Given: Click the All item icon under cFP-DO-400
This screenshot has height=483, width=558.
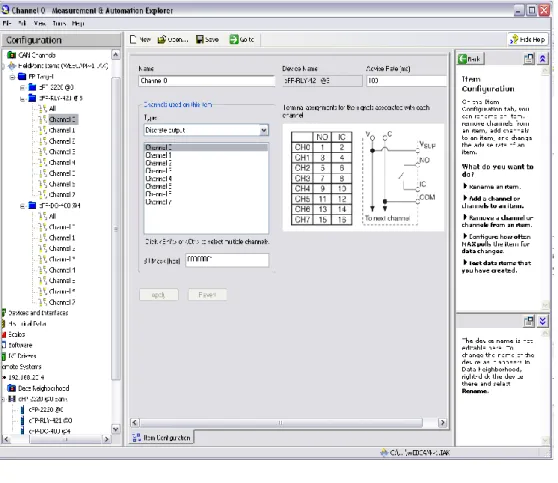Looking at the screenshot, I should point(43,216).
